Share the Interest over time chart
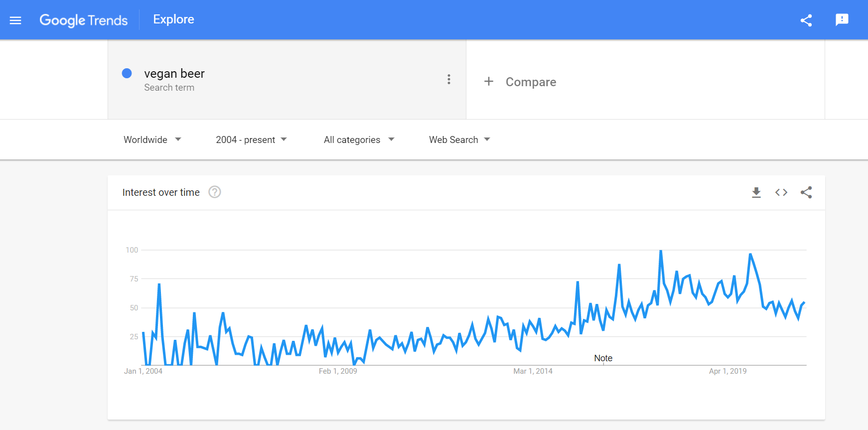This screenshot has height=430, width=868. click(806, 192)
